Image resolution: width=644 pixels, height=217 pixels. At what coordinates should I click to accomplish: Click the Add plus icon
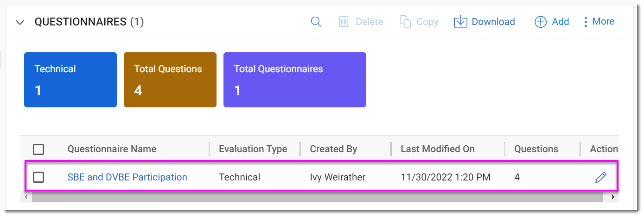pos(541,22)
